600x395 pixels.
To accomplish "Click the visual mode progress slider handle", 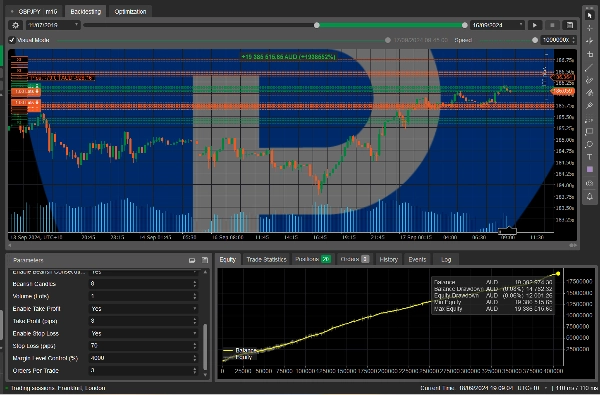I will [x=388, y=40].
